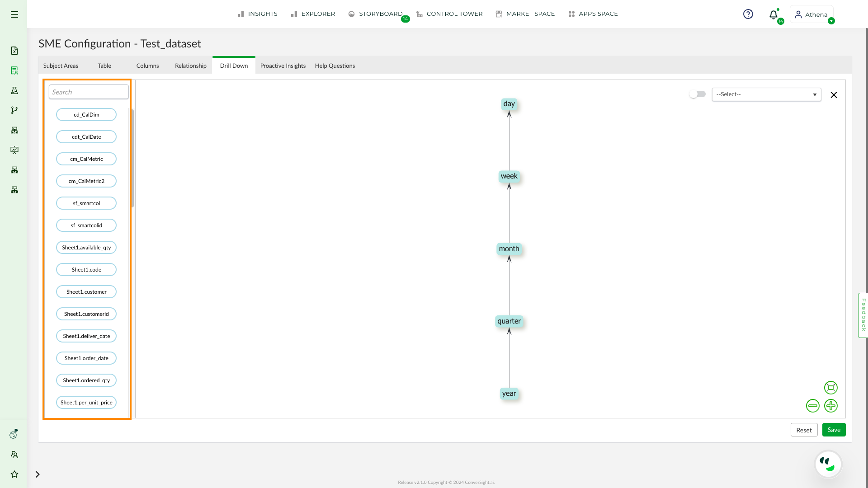The width and height of the screenshot is (868, 488).
Task: Select the Sheet1.ordered_qty column chip
Action: coord(86,380)
